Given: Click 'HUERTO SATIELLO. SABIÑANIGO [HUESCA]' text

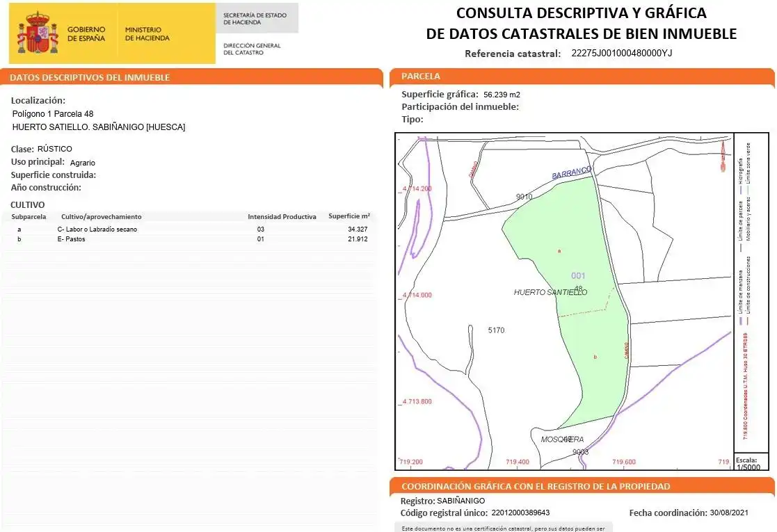Looking at the screenshot, I should (99, 127).
